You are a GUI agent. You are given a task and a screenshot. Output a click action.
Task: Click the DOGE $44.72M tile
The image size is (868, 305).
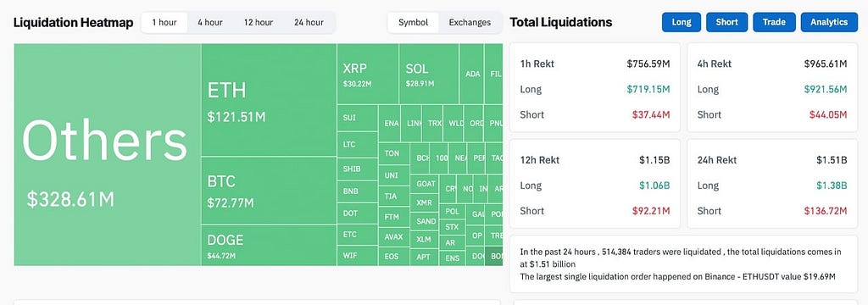pos(269,245)
